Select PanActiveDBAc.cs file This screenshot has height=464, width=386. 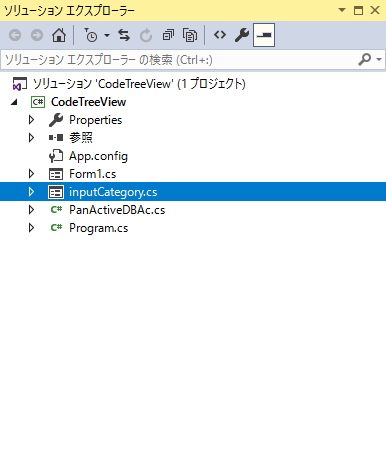[117, 210]
